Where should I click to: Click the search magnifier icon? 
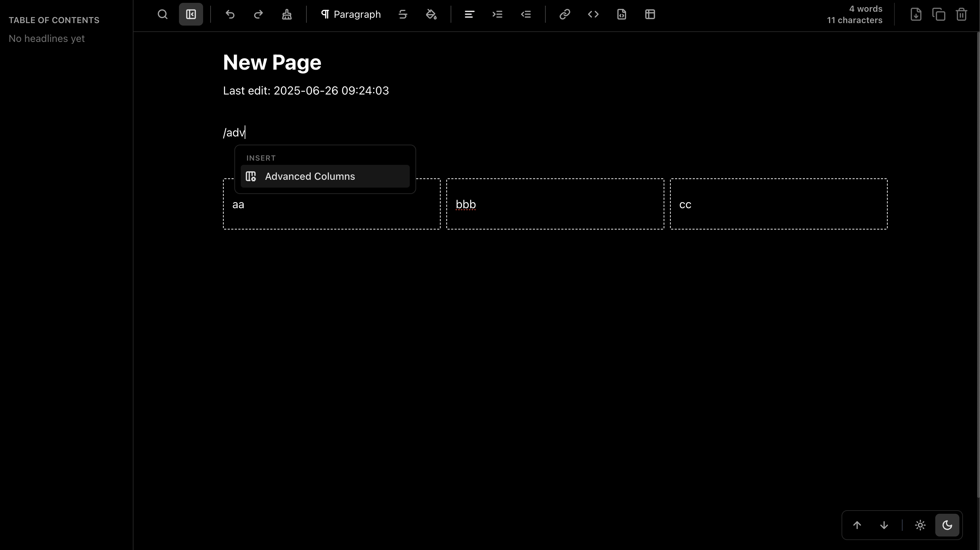[163, 15]
